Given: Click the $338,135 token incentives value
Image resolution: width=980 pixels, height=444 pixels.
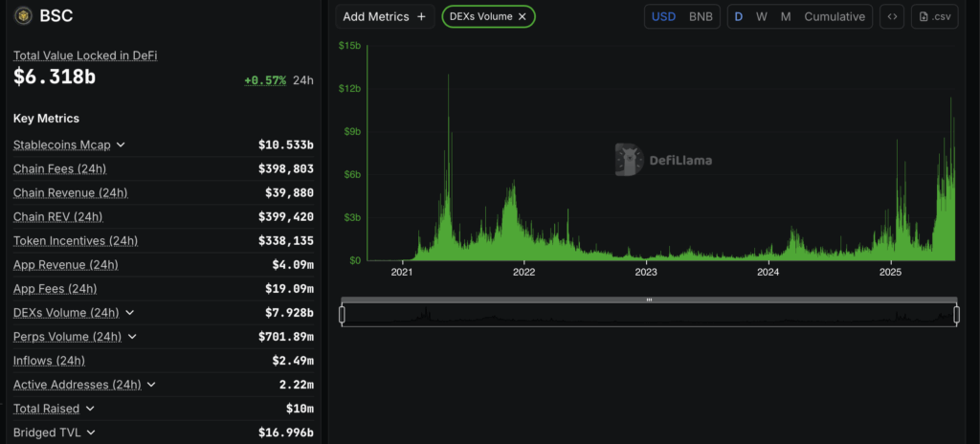Looking at the screenshot, I should pyautogui.click(x=285, y=241).
